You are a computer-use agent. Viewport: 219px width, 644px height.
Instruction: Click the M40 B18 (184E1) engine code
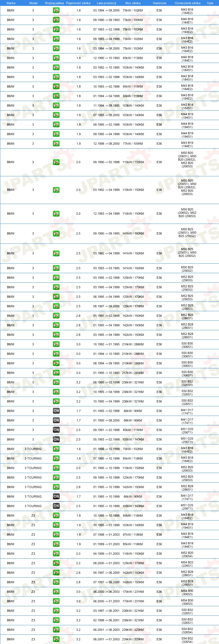tap(187, 59)
